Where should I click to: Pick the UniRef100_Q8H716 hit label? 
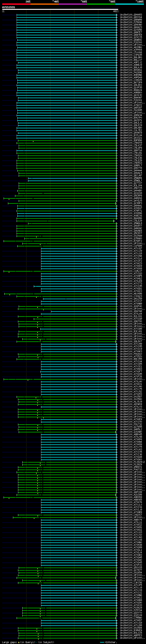click(x=131, y=150)
